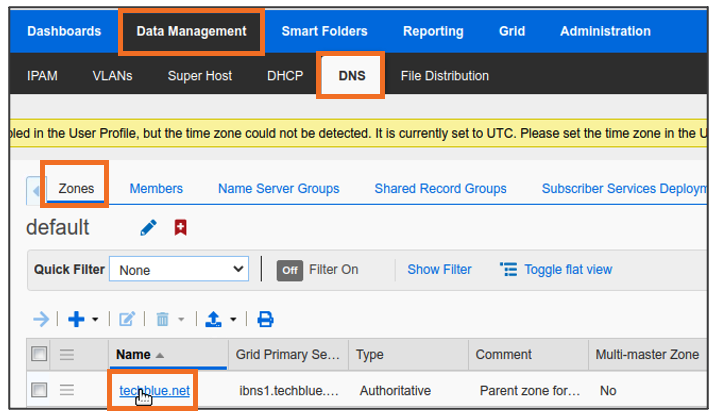Expand the Add button dropdown arrow
The width and height of the screenshot is (718, 418).
[95, 320]
